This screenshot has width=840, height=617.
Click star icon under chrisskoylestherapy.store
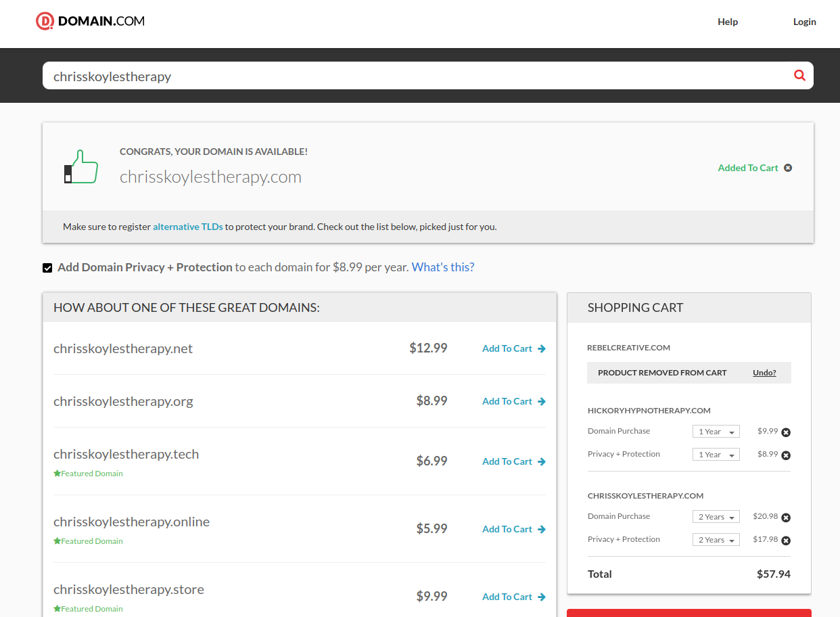(57, 609)
